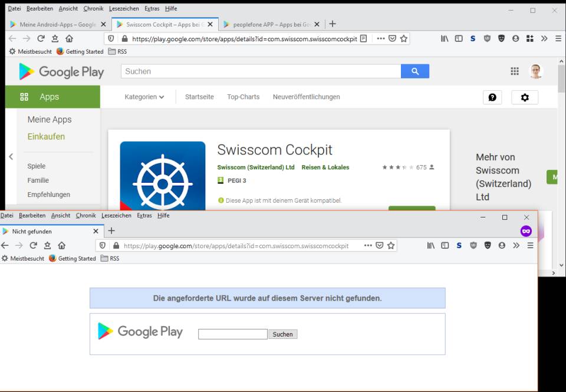Viewport: 566px width, 392px height.
Task: Open a new tab in the private window
Action: pos(111,230)
